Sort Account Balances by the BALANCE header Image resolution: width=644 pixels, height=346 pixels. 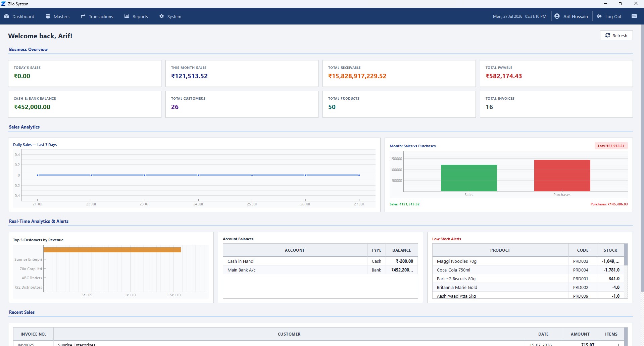pos(402,250)
